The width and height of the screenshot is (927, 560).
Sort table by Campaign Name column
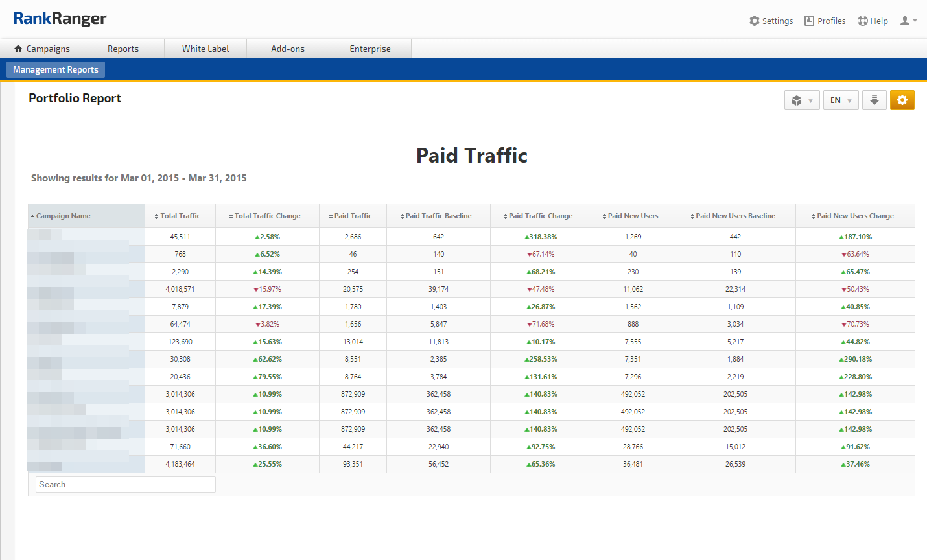[x=63, y=216]
